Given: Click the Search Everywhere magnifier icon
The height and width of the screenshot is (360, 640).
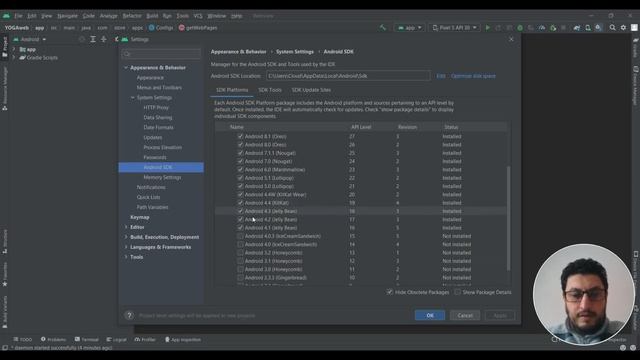Looking at the screenshot, I should pyautogui.click(x=613, y=28).
